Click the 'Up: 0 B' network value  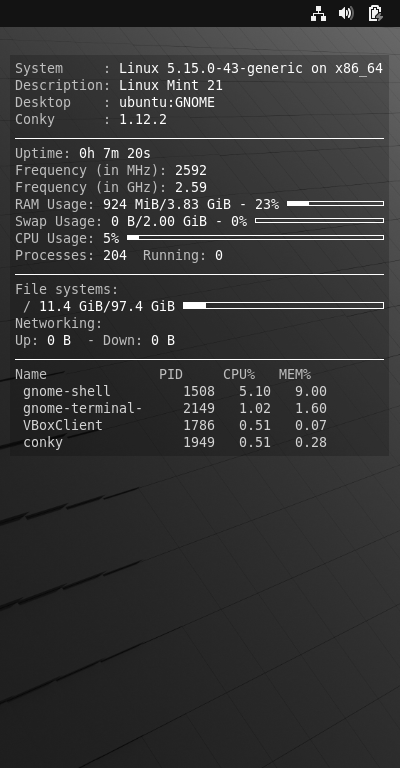pos(43,340)
